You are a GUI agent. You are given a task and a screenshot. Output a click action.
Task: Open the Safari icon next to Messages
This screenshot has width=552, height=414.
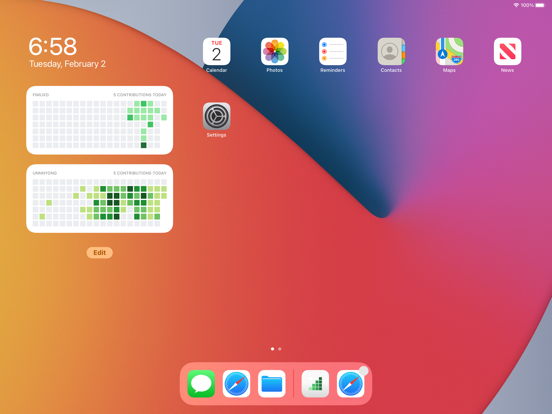tap(236, 384)
